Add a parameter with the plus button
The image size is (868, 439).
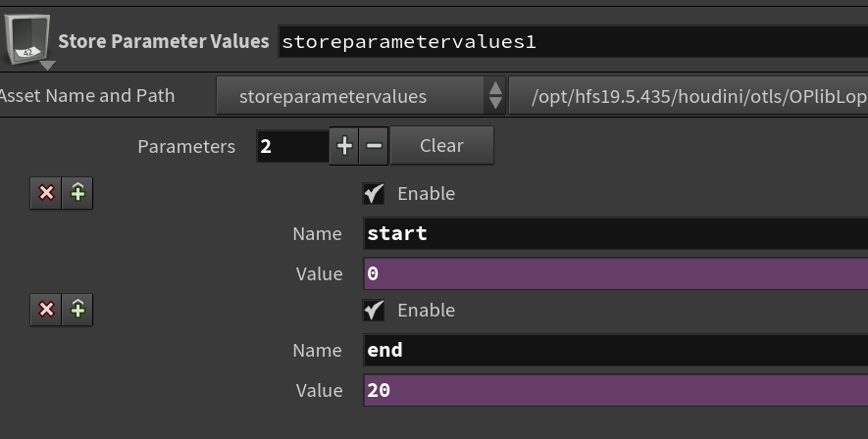(344, 146)
